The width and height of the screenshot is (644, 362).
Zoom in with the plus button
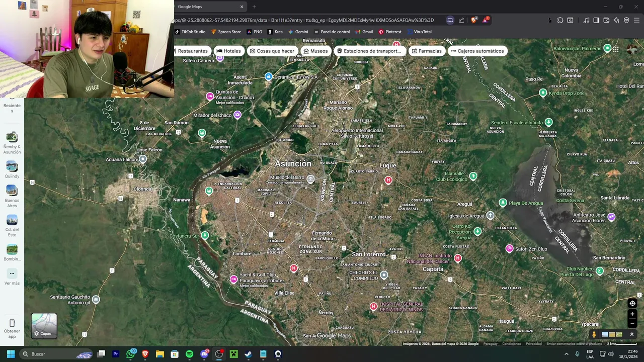(x=632, y=314)
